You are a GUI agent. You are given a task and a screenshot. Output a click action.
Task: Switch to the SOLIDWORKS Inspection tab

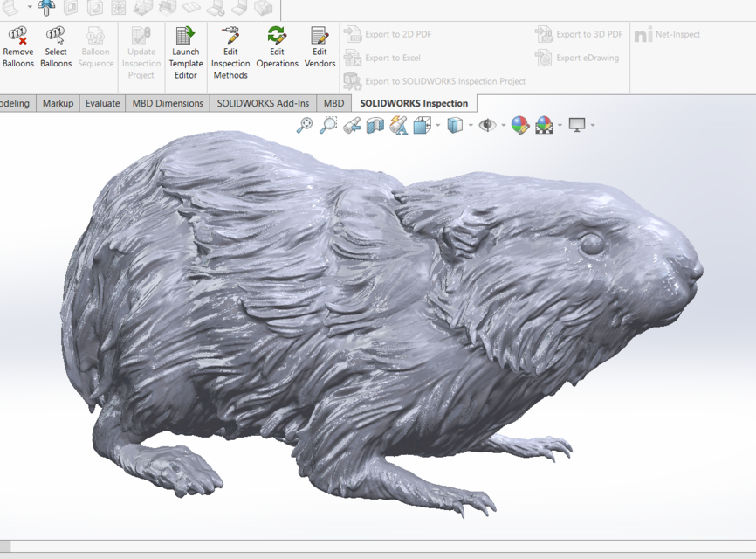point(412,103)
